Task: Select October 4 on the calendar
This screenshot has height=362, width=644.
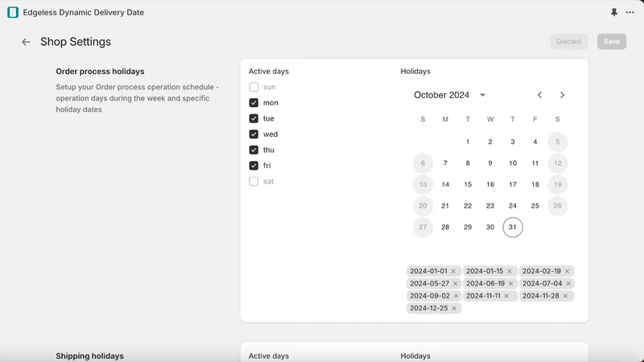Action: (535, 142)
